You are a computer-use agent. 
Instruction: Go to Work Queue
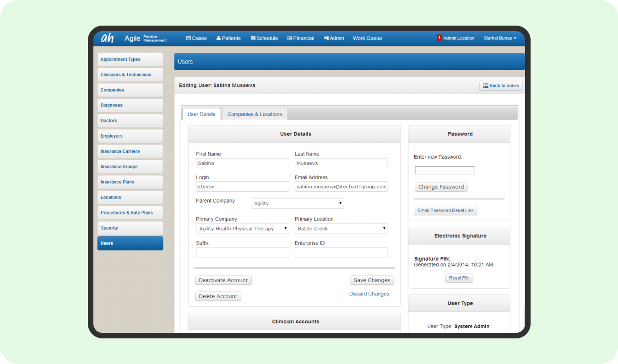(367, 38)
